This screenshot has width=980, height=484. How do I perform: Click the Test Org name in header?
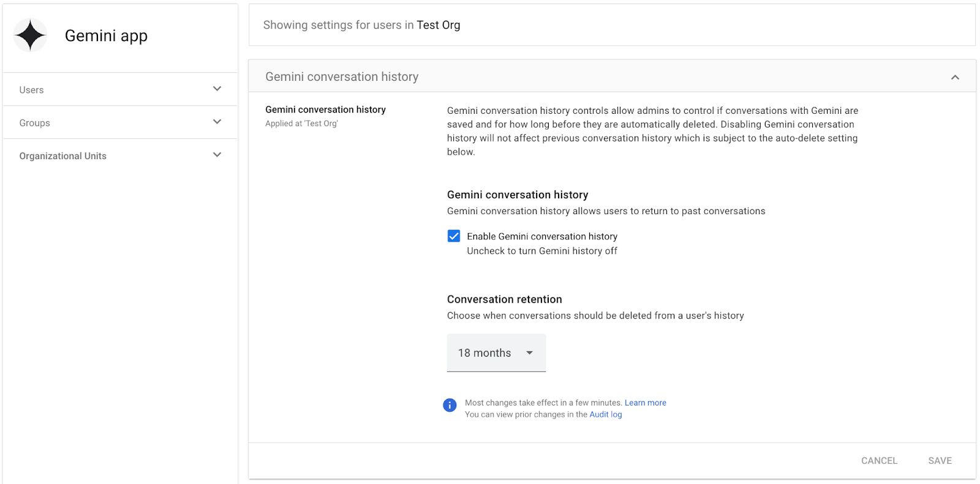coord(439,25)
